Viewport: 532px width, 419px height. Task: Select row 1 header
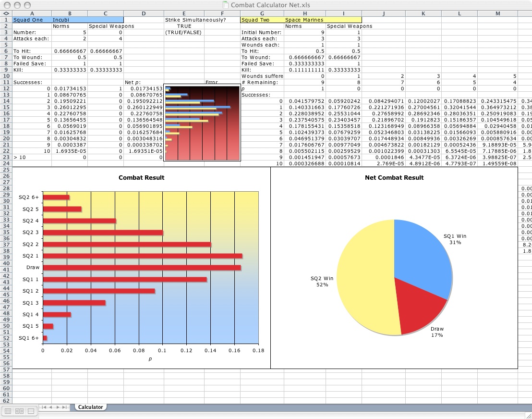pyautogui.click(x=6, y=20)
